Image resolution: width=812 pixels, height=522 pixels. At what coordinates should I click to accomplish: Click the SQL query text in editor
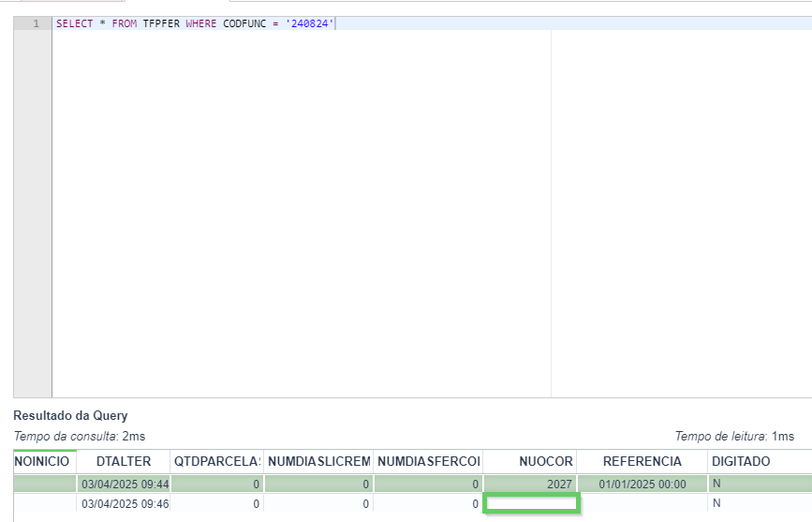[195, 23]
